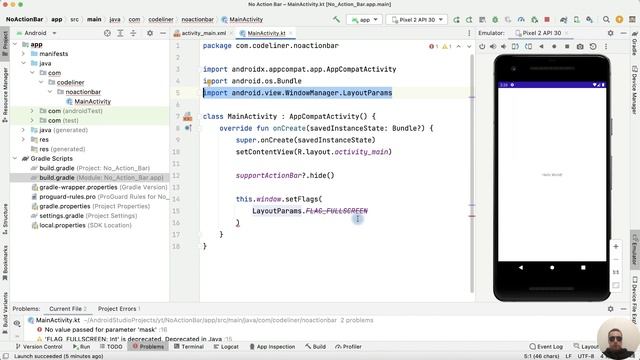Screen dimensions: 640x360
Task: Open the app run configuration dropdown
Action: click(364, 20)
